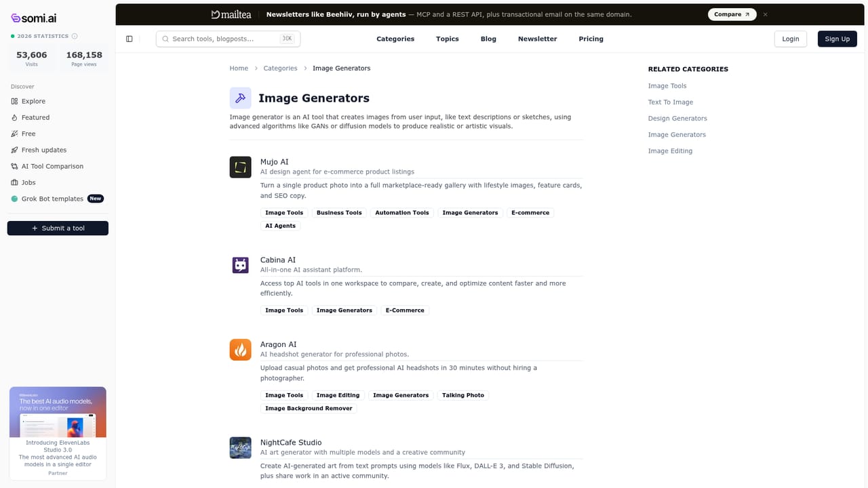Open the NightCafe Studio thumbnail
Image resolution: width=868 pixels, height=488 pixels.
[x=240, y=447]
